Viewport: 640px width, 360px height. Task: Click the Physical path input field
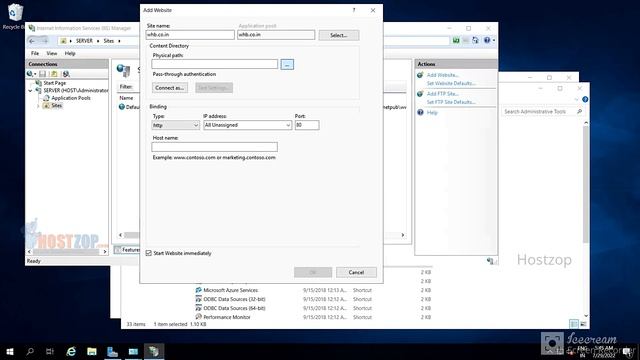click(214, 64)
